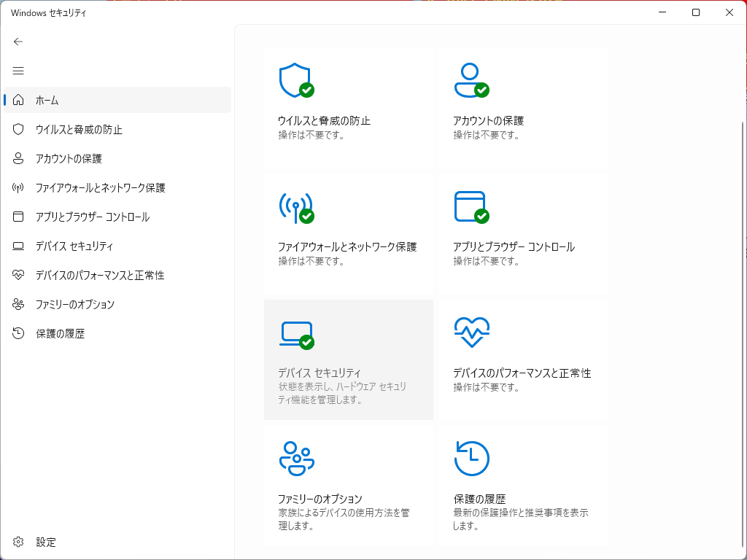Open アプリとブラウザー コントロール from the sidebar
The height and width of the screenshot is (560, 747).
click(x=117, y=217)
